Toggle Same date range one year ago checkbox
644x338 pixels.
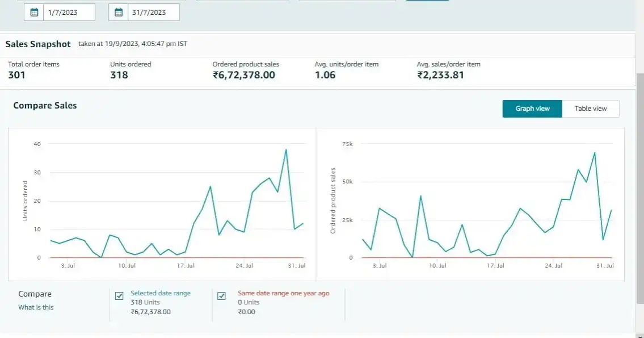coord(222,295)
